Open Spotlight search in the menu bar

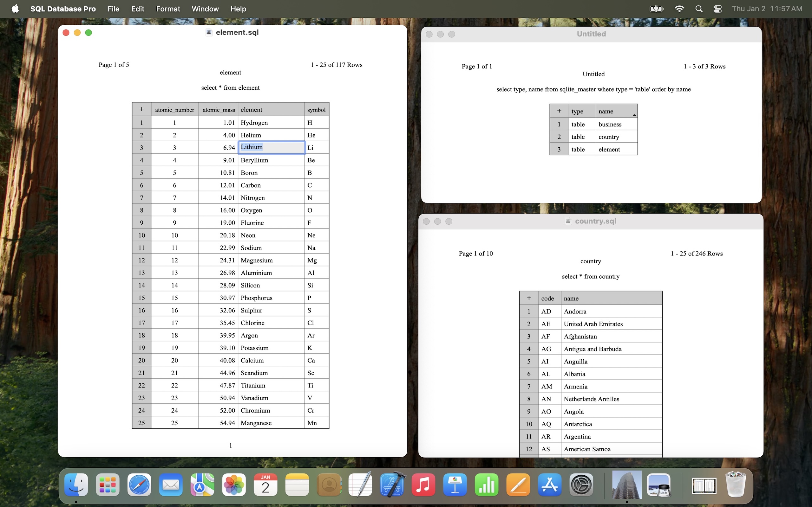pyautogui.click(x=699, y=9)
